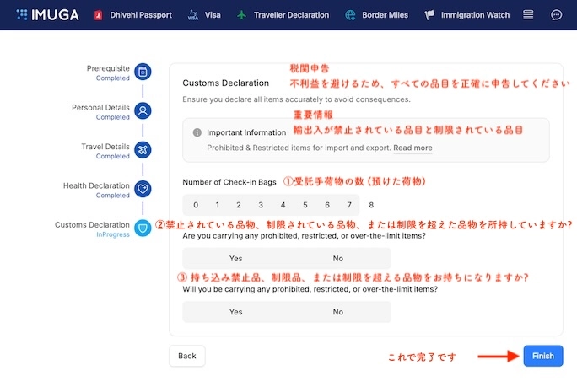Select 4 check-in bags
Viewport: 577px width, 392px height.
coord(283,205)
